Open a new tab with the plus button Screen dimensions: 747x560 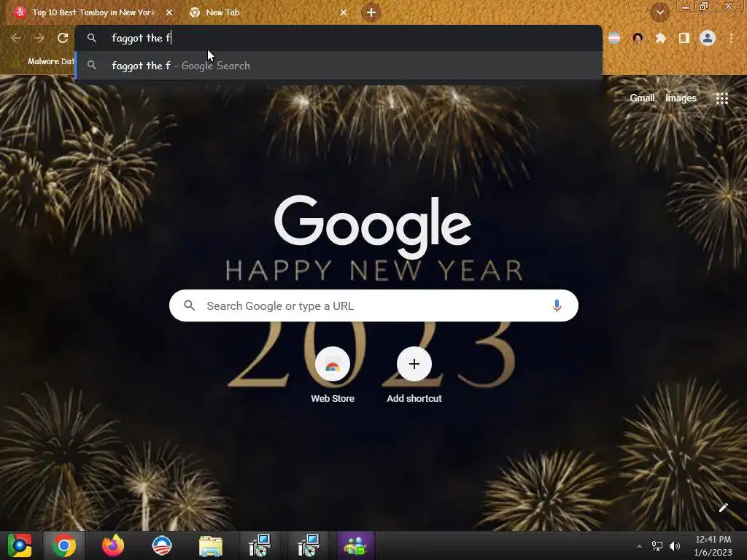(x=371, y=12)
